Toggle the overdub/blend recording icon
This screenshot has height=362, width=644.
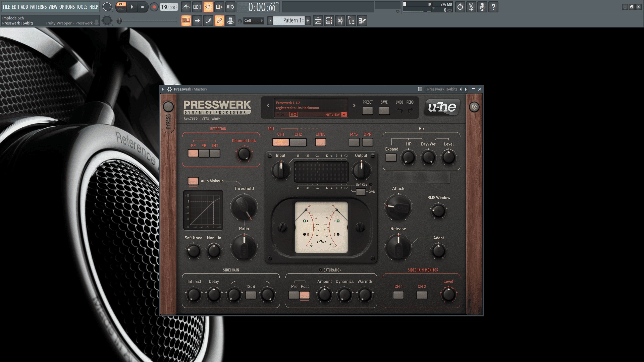pos(219,7)
